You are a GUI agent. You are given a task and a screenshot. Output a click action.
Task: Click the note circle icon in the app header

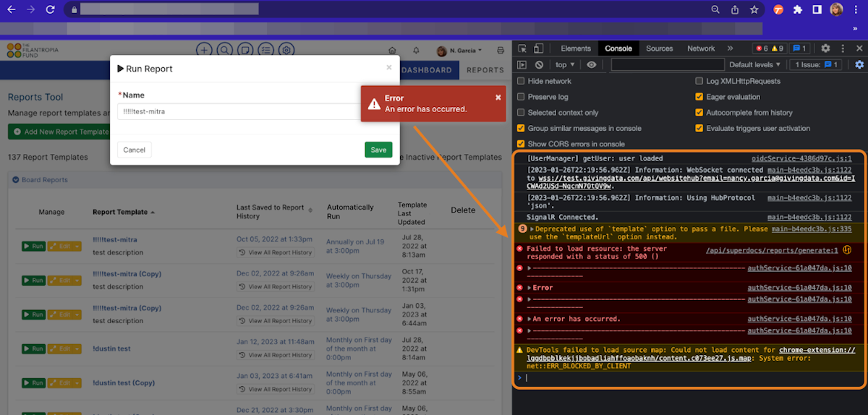246,50
